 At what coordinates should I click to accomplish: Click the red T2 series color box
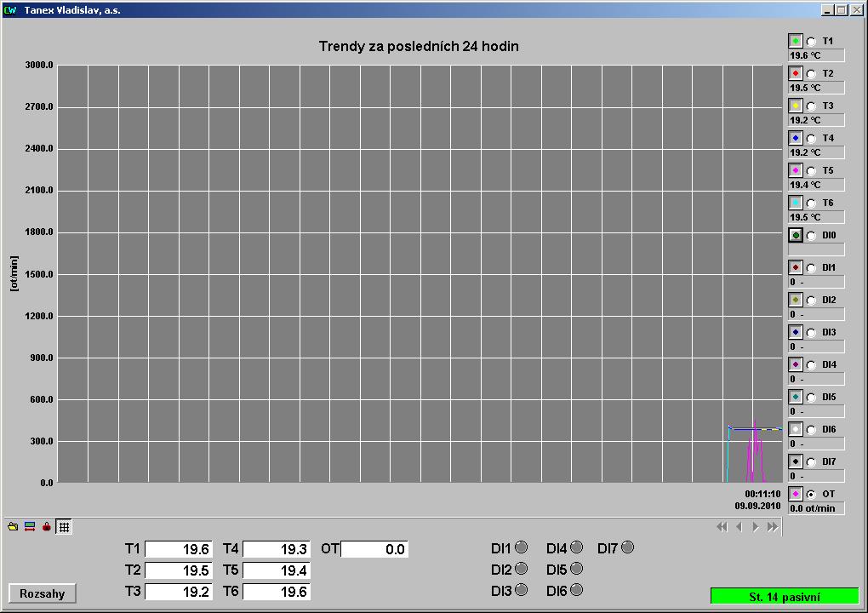(796, 73)
